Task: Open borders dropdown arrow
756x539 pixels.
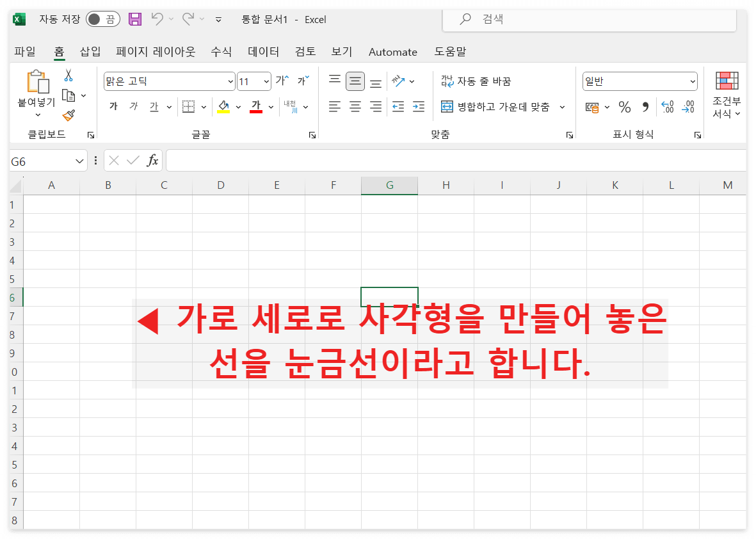Action: point(204,107)
